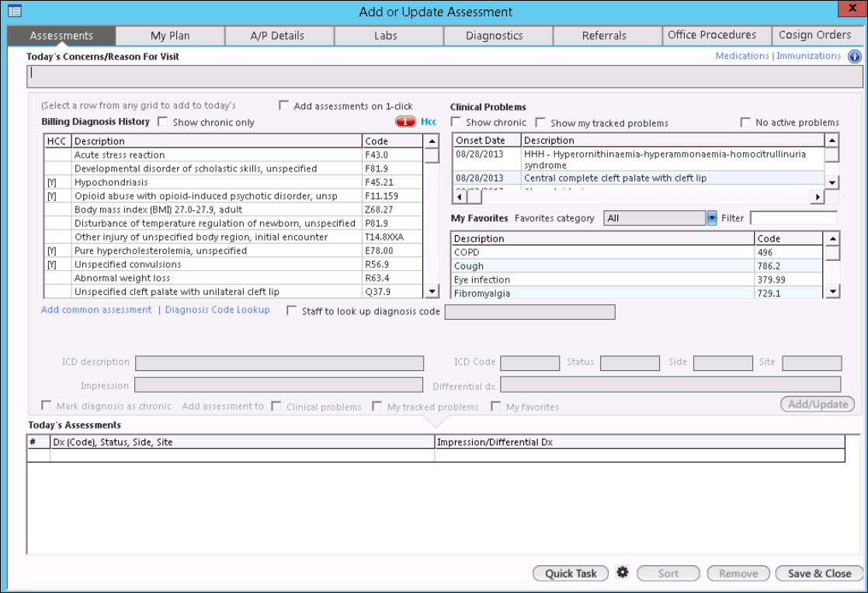Click the Differential dx field
868x593 pixels.
[670, 384]
